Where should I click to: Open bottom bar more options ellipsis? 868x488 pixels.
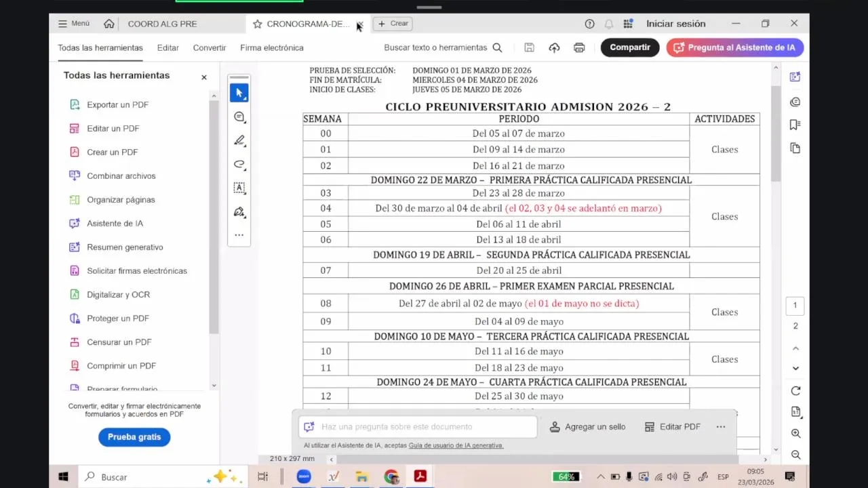[720, 426]
